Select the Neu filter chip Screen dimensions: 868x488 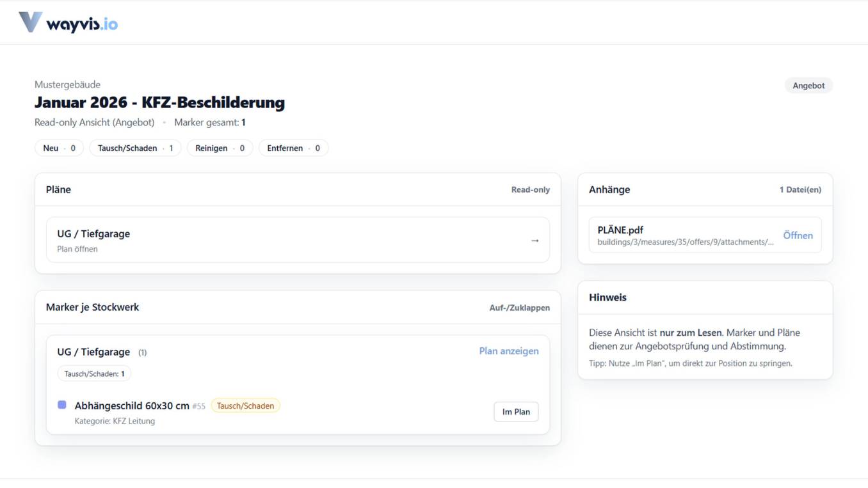[59, 148]
